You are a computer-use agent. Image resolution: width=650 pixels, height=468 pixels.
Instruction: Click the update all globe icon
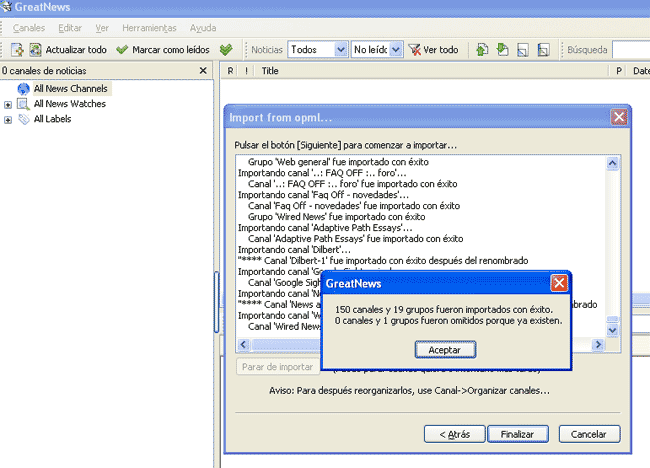[x=35, y=50]
